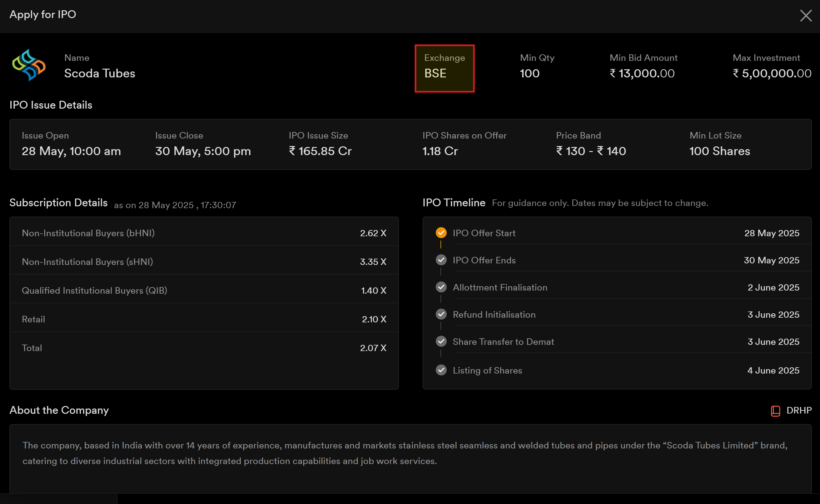Click the 'Retail' subscription row label
Screen dimensions: 820x504
pos(33,319)
